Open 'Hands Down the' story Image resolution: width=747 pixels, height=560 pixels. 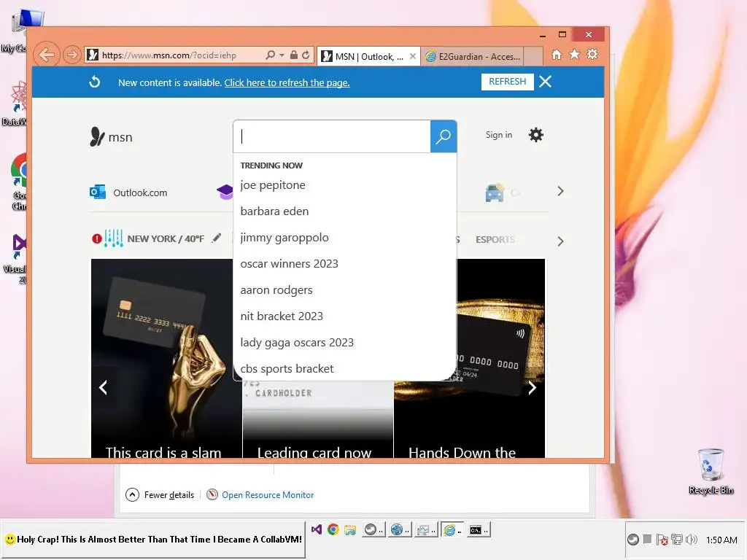[x=462, y=451]
